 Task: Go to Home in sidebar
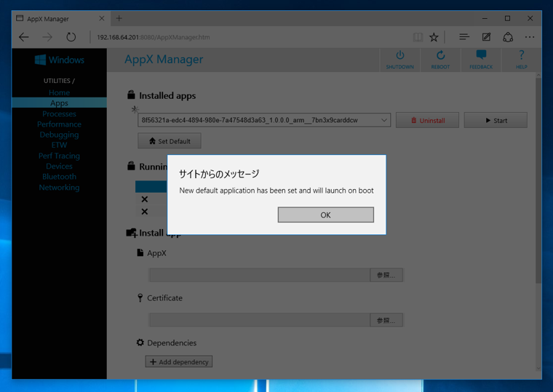pos(59,92)
